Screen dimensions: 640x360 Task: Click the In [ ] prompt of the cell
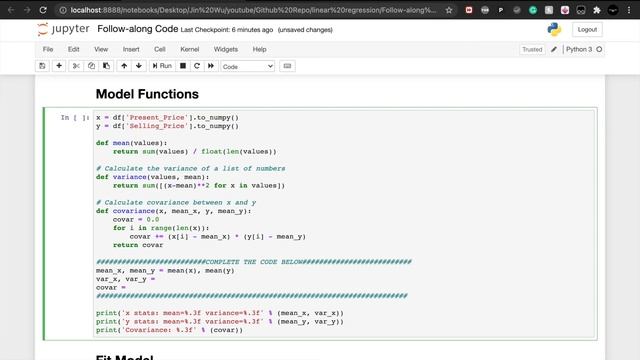[75, 118]
